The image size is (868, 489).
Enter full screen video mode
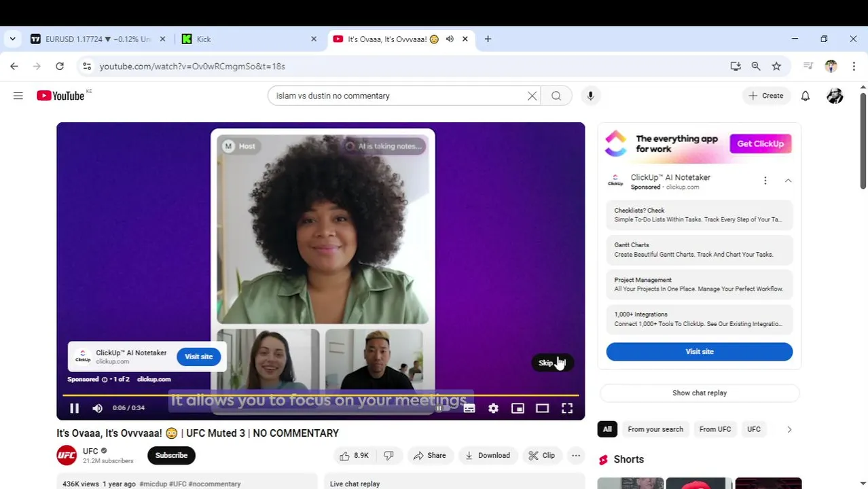click(567, 408)
